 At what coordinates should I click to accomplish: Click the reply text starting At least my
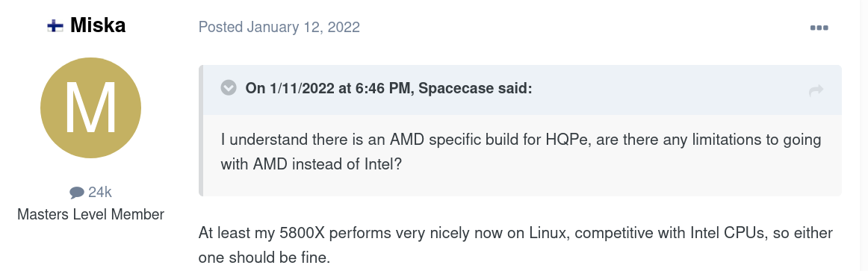pos(515,246)
